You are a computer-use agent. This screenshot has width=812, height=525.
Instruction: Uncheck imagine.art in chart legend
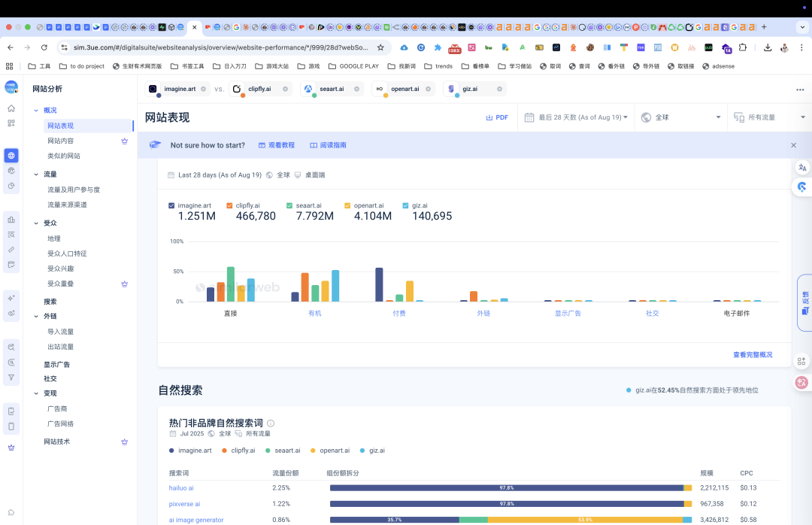[x=171, y=206]
